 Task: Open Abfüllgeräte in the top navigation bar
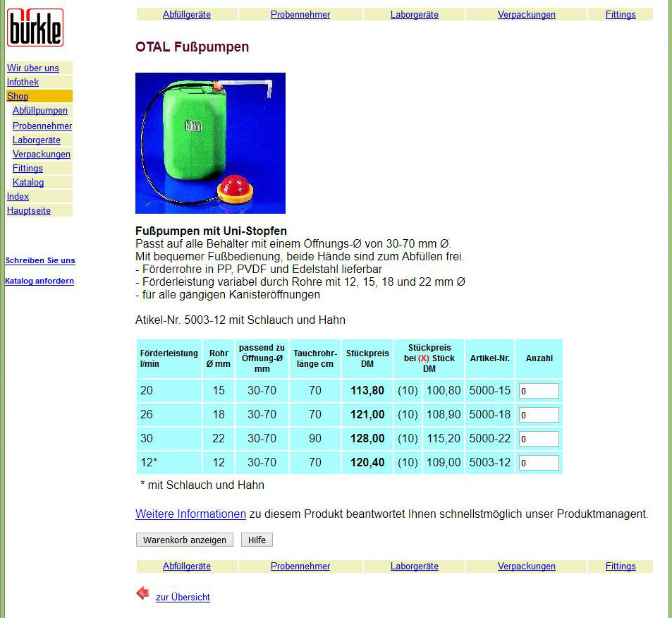(x=186, y=15)
